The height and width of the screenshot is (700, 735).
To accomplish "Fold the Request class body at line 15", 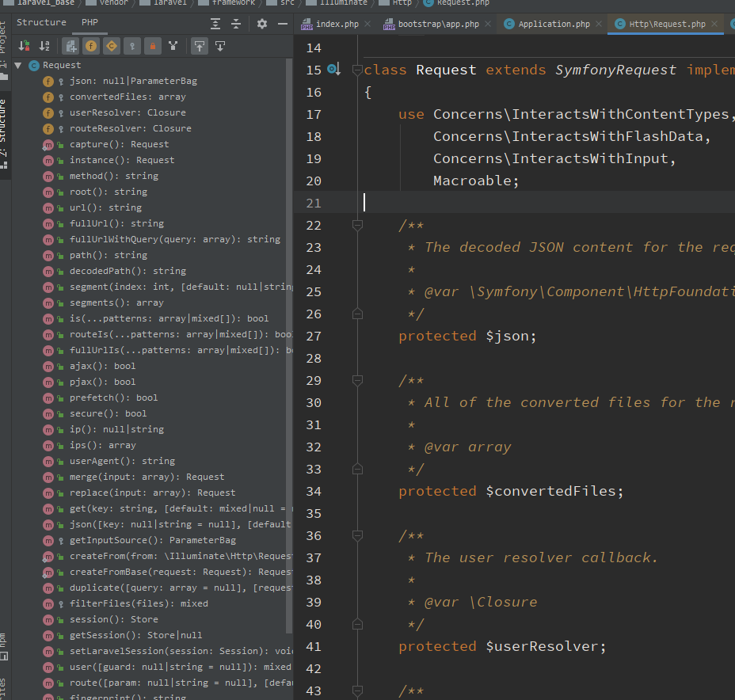I will (x=357, y=70).
